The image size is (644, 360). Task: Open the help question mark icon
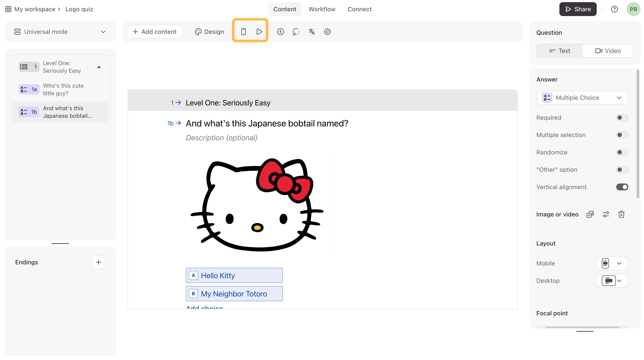[x=614, y=9]
